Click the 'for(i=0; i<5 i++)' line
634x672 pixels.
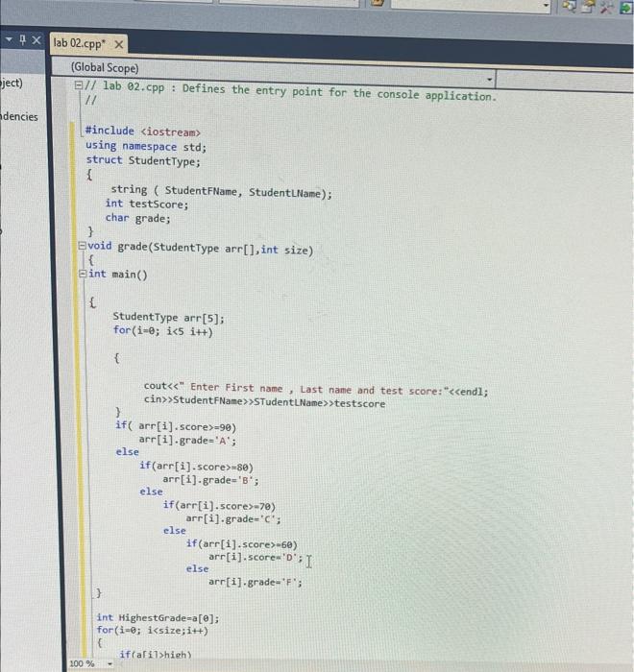[x=163, y=331]
